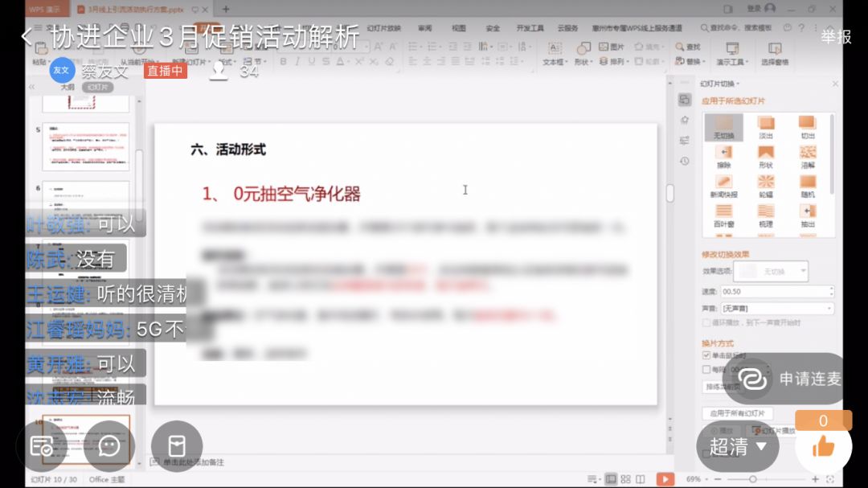Select the 溶解 transition effect

(x=807, y=157)
